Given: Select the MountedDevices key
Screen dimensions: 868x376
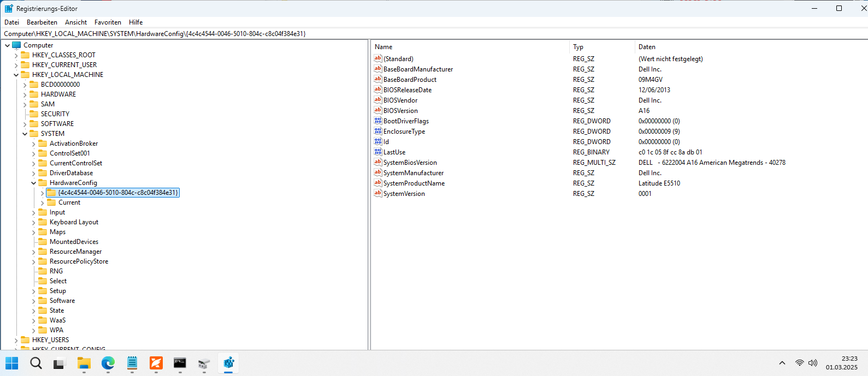Looking at the screenshot, I should [x=74, y=242].
